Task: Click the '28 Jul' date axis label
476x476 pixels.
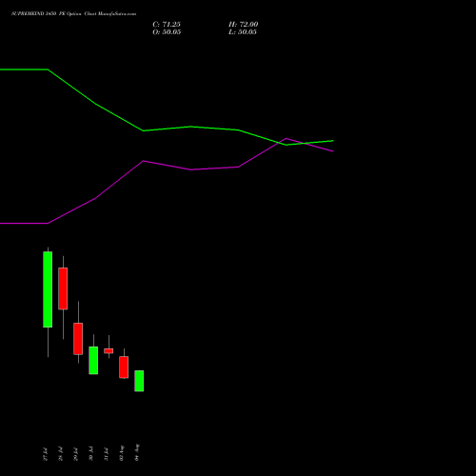Action: tap(61, 454)
